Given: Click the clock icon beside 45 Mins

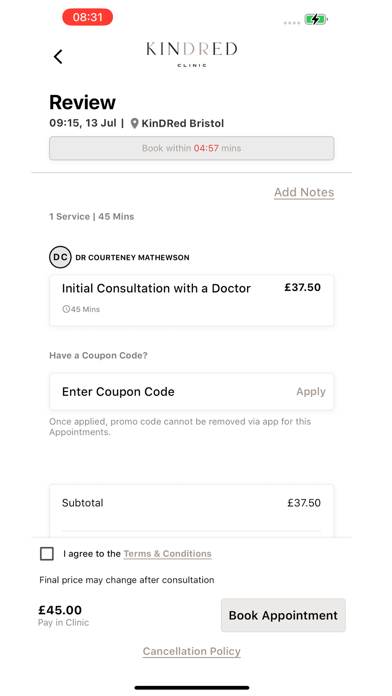Looking at the screenshot, I should click(66, 309).
